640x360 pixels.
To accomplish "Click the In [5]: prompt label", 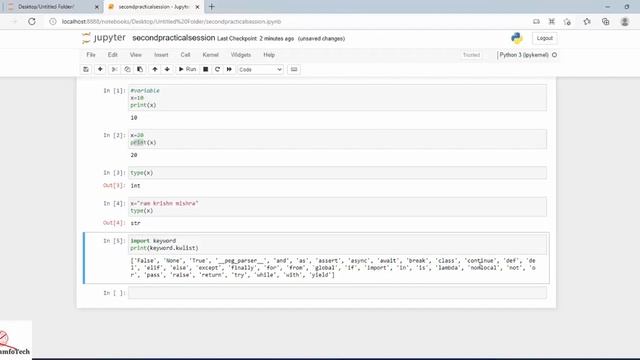I will (114, 241).
